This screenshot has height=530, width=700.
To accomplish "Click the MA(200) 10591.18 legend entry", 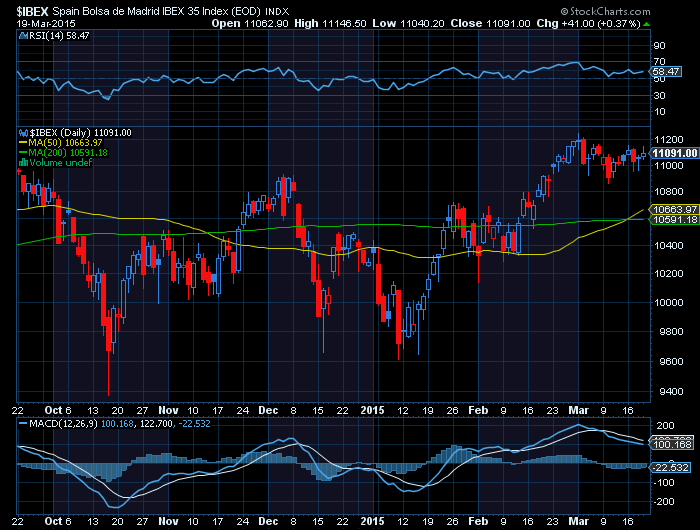I will (x=63, y=153).
